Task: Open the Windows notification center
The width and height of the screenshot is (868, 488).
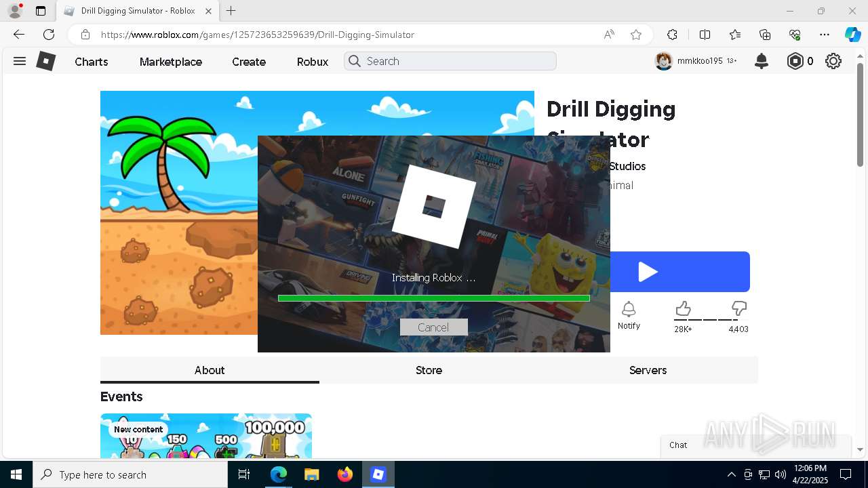Action: (846, 474)
